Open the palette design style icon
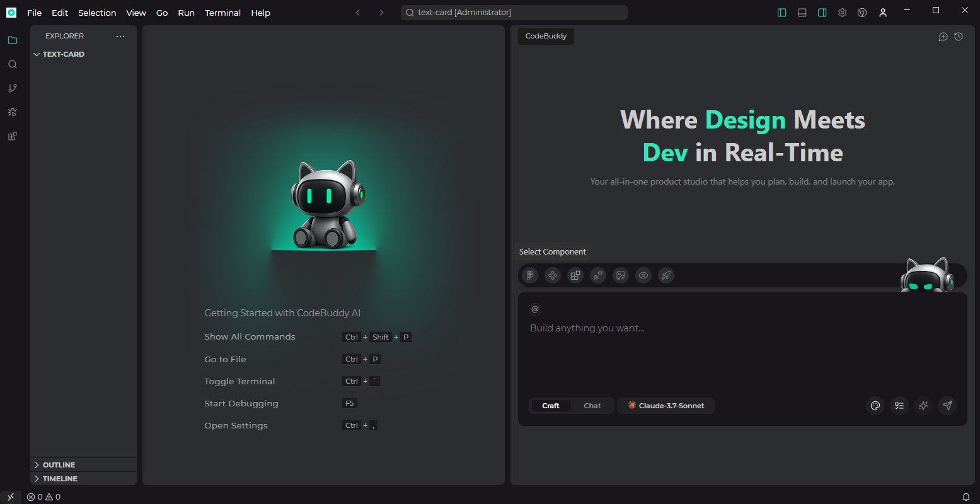This screenshot has height=504, width=980. point(875,406)
